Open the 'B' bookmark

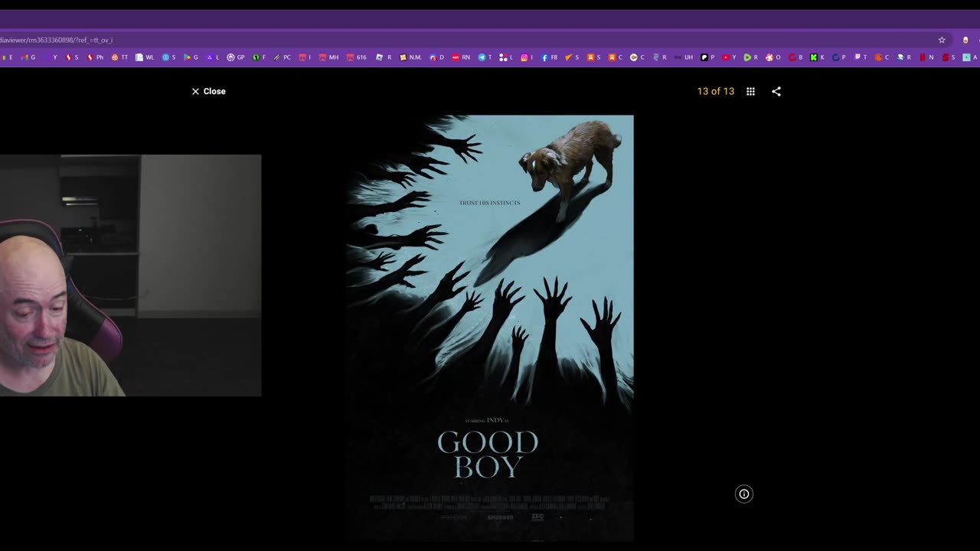tap(795, 57)
